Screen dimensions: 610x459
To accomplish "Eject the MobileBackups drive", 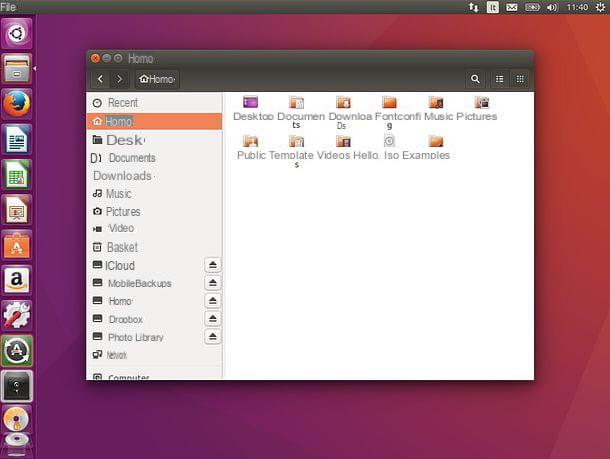I will 212,282.
